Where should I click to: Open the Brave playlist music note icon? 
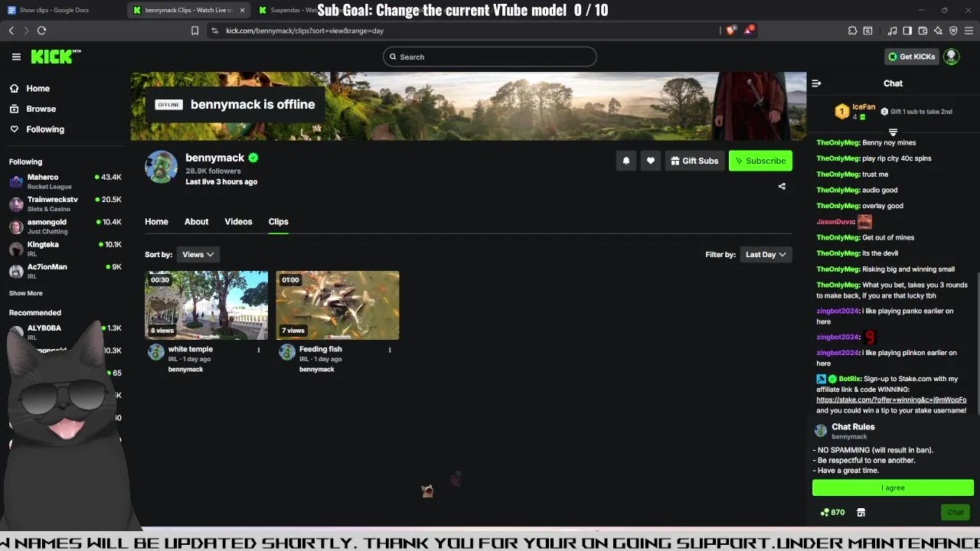[x=892, y=31]
